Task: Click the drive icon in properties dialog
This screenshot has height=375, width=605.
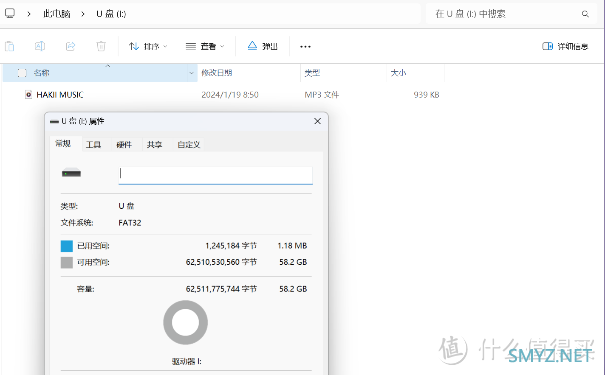Action: click(71, 173)
